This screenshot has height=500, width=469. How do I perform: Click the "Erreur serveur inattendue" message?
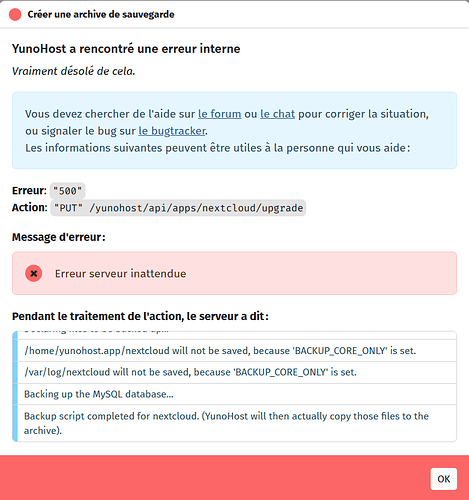pos(121,274)
